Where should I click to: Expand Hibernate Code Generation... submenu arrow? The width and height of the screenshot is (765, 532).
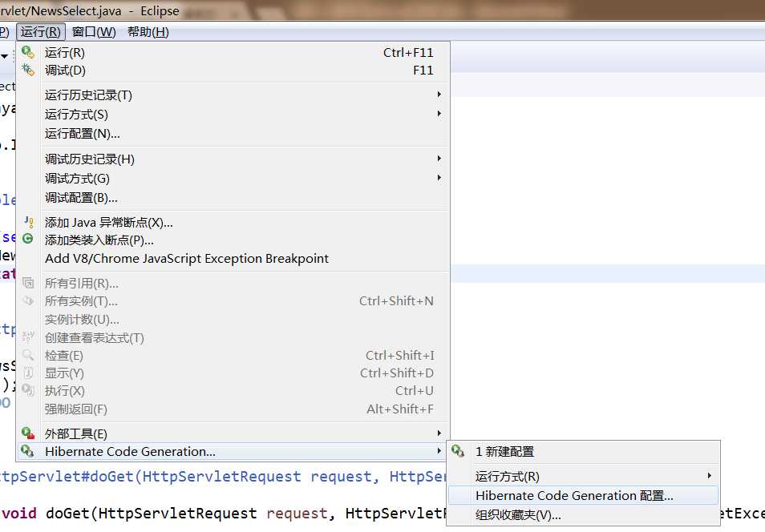coord(439,451)
